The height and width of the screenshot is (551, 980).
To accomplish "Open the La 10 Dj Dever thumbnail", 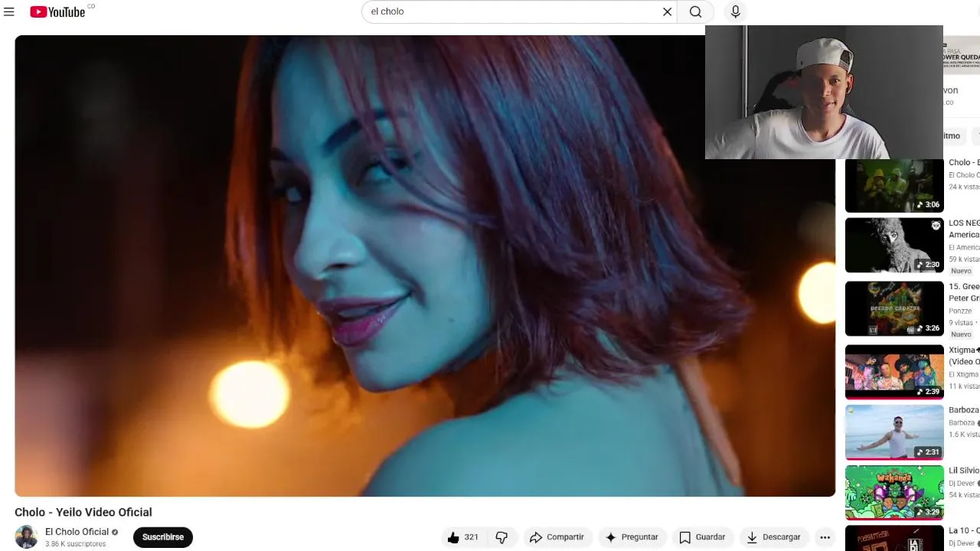I will click(x=894, y=538).
